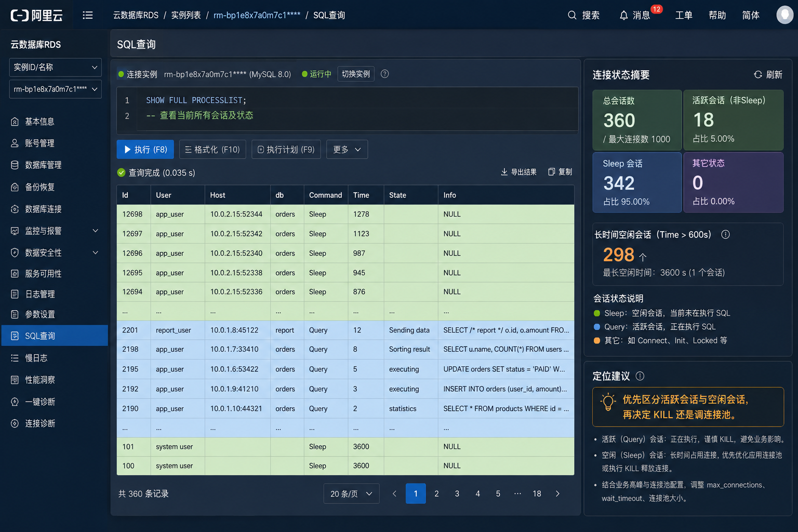Click next page arrow

[557, 494]
